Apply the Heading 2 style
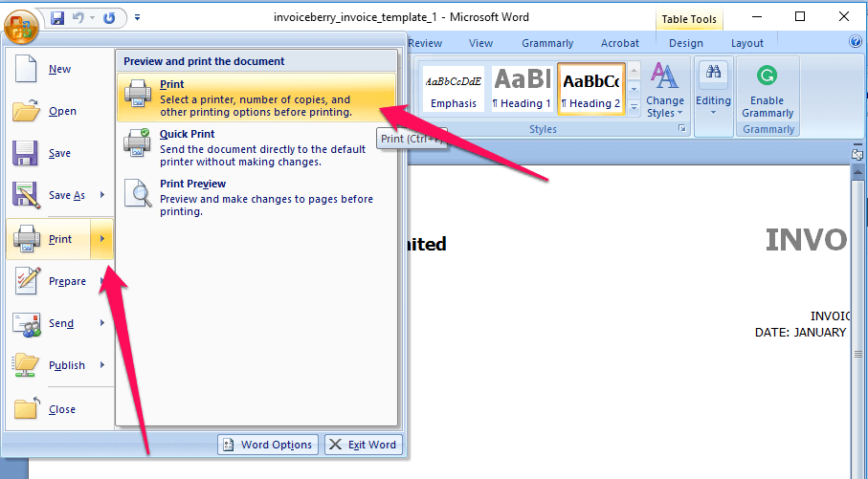This screenshot has width=868, height=479. (x=591, y=89)
